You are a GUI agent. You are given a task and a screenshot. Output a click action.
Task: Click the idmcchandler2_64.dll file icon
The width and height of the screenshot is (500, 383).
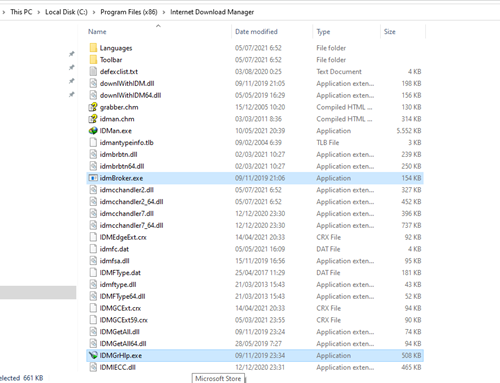(93, 202)
